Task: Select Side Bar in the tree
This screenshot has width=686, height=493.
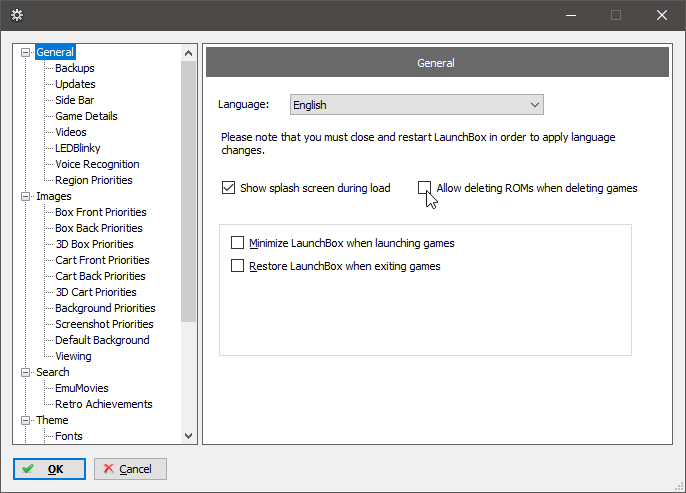Action: click(75, 100)
